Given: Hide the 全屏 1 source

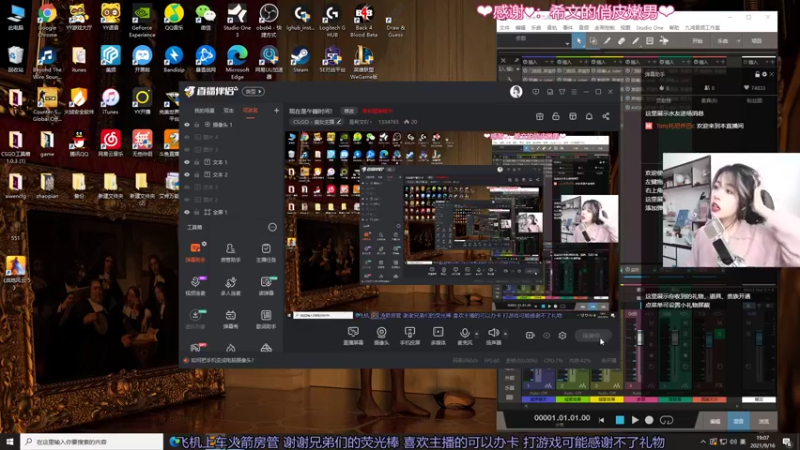Looking at the screenshot, I should point(187,212).
